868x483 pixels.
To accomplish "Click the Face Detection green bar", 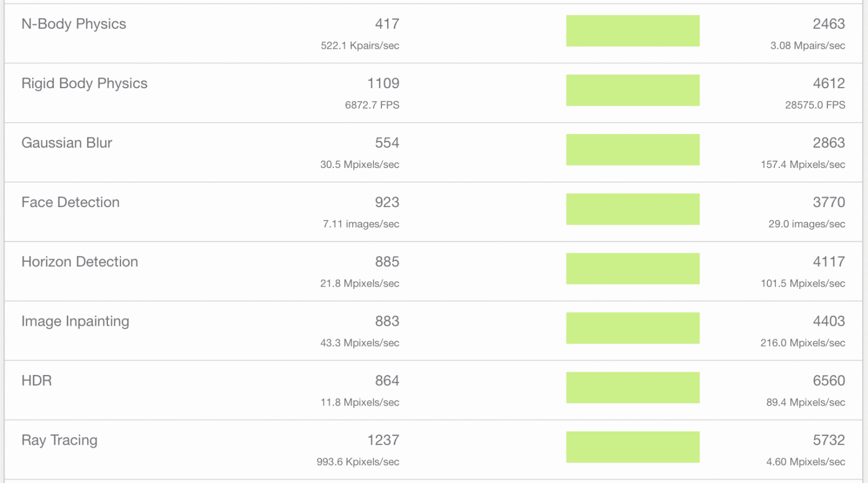I will pyautogui.click(x=633, y=209).
